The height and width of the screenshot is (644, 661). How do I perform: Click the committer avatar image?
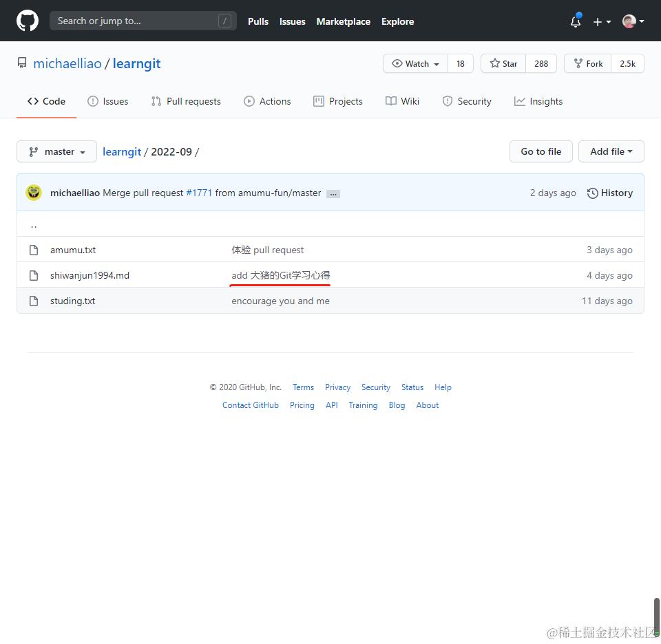[34, 193]
